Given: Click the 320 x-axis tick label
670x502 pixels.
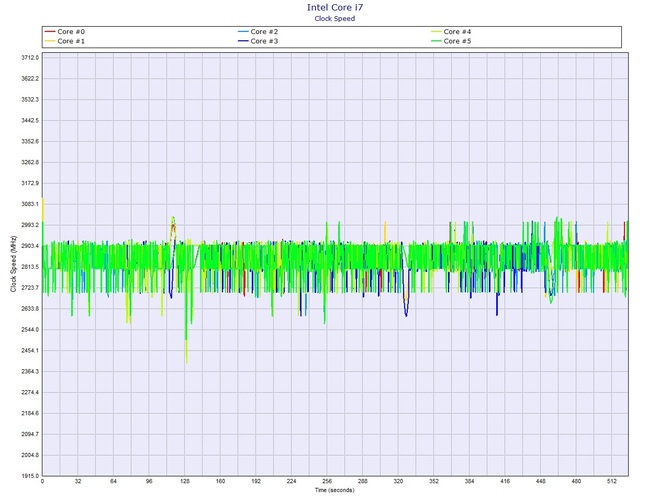Looking at the screenshot, I should coord(398,481).
